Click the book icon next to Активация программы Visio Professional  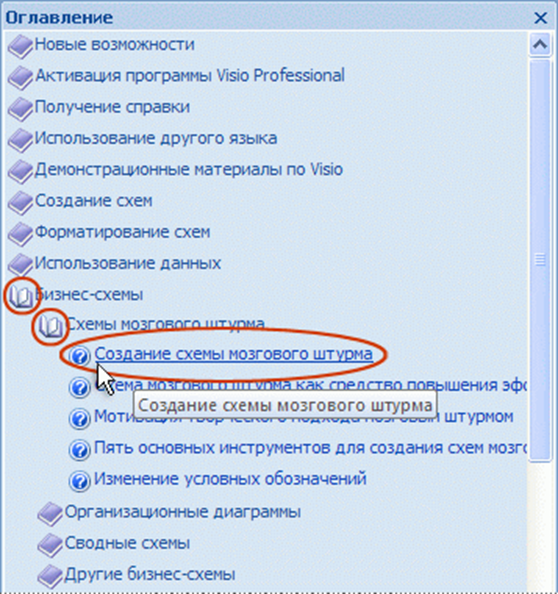[x=20, y=78]
